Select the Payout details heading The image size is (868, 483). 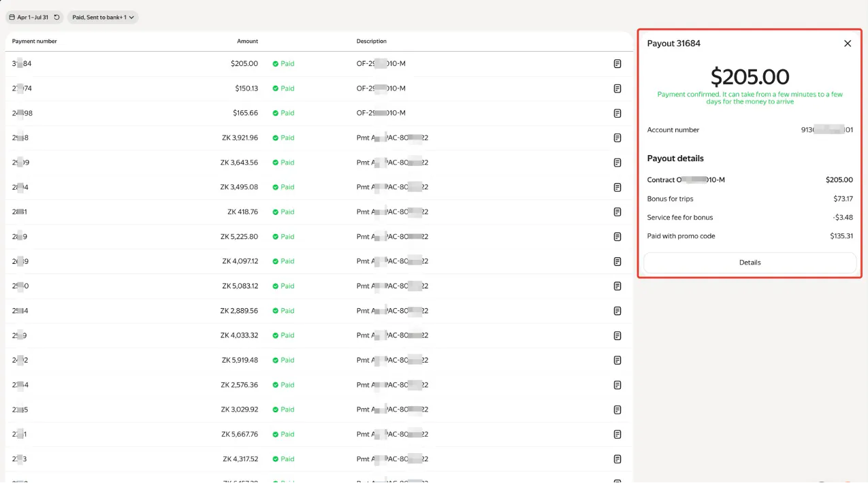click(x=675, y=159)
